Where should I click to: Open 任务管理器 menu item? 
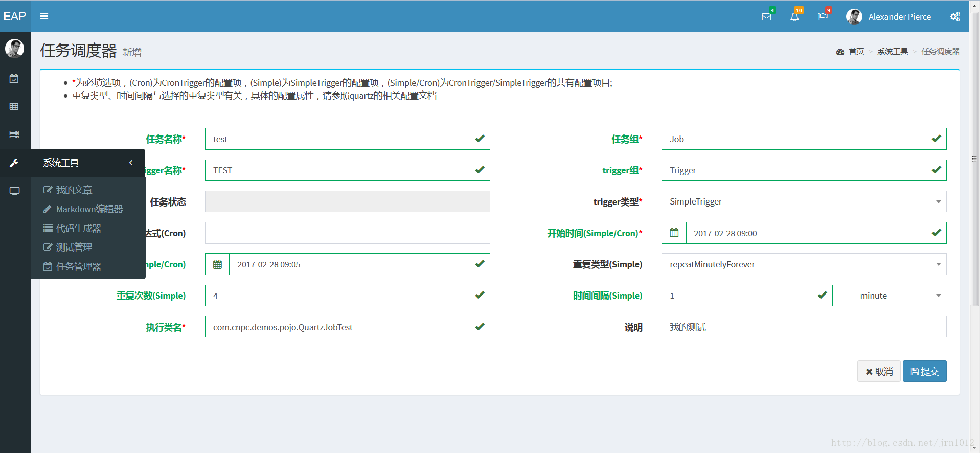72,266
